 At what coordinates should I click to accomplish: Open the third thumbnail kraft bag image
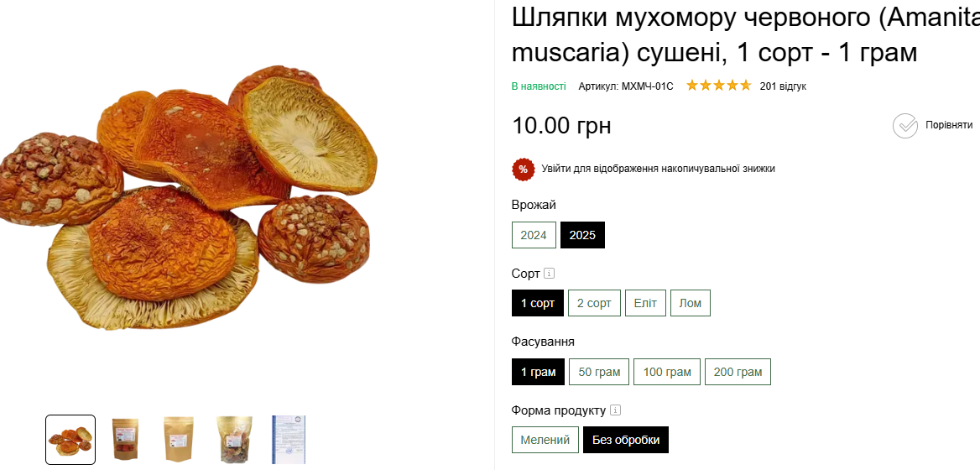point(179,439)
